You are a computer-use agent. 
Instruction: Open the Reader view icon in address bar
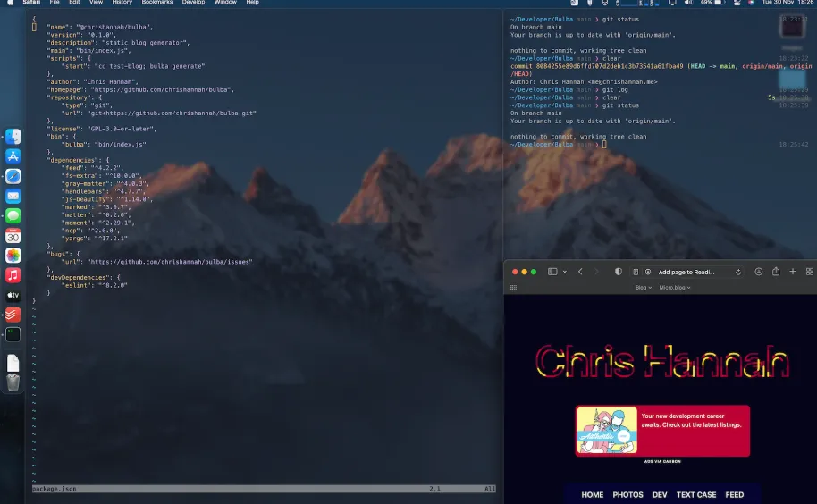point(636,273)
